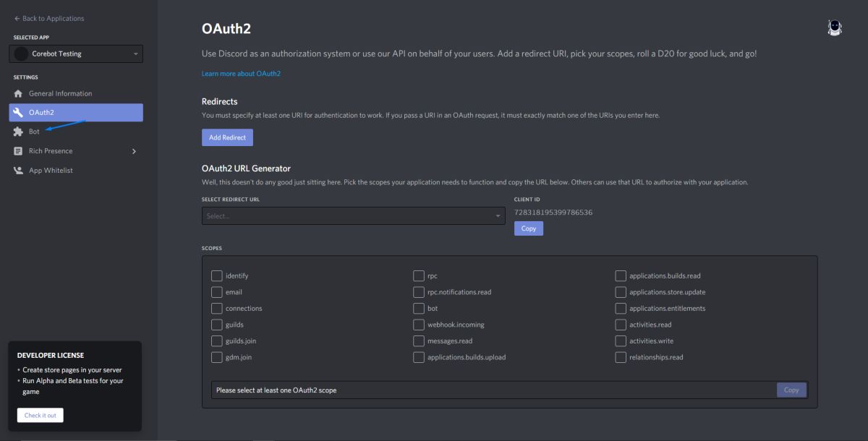Viewport: 868px width, 441px height.
Task: Check the identify scope
Action: tap(217, 275)
